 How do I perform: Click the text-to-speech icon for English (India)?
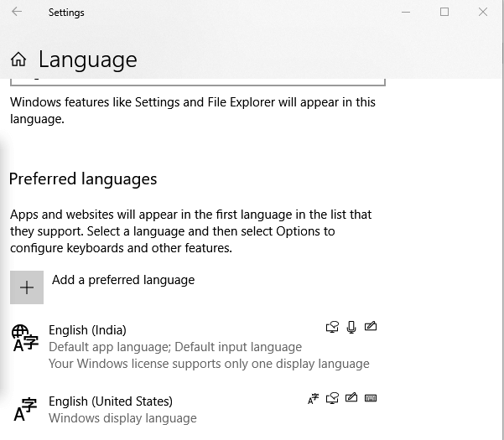(x=332, y=327)
